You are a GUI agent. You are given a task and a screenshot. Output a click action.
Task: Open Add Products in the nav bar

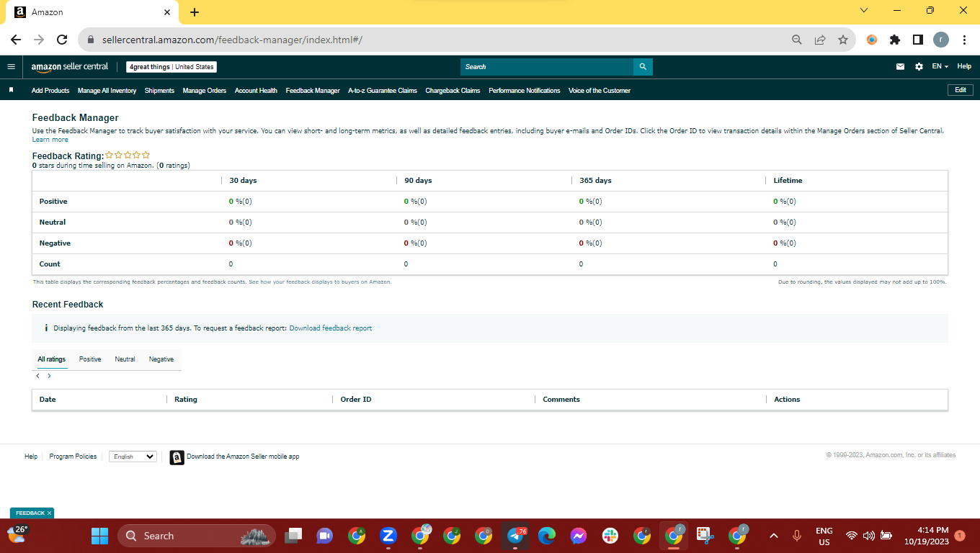pyautogui.click(x=50, y=91)
